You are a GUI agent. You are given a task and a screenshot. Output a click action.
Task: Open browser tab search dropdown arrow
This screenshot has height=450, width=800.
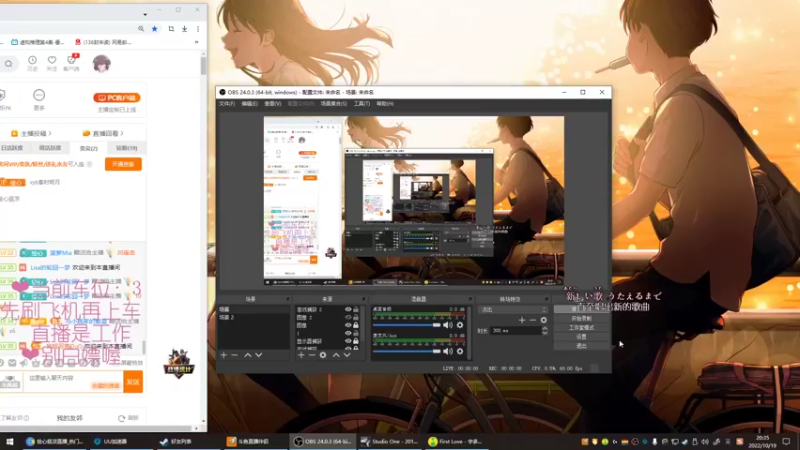click(145, 14)
